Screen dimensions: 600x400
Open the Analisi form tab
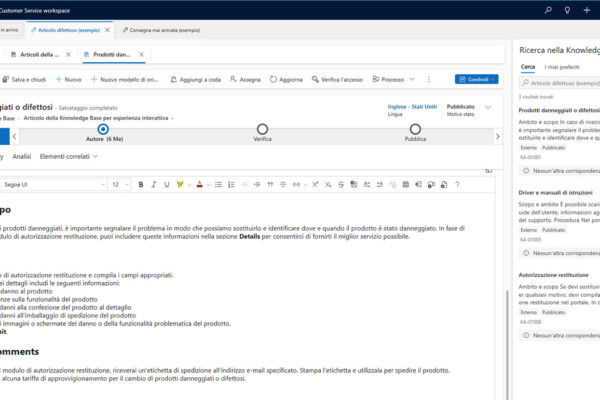coord(22,156)
